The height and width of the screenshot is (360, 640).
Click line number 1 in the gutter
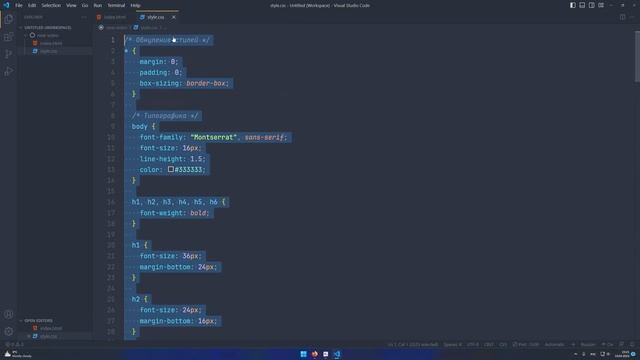113,40
